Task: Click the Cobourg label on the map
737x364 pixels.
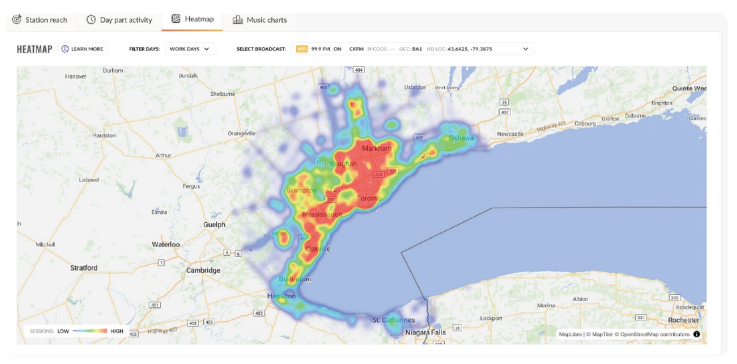Action: click(586, 124)
